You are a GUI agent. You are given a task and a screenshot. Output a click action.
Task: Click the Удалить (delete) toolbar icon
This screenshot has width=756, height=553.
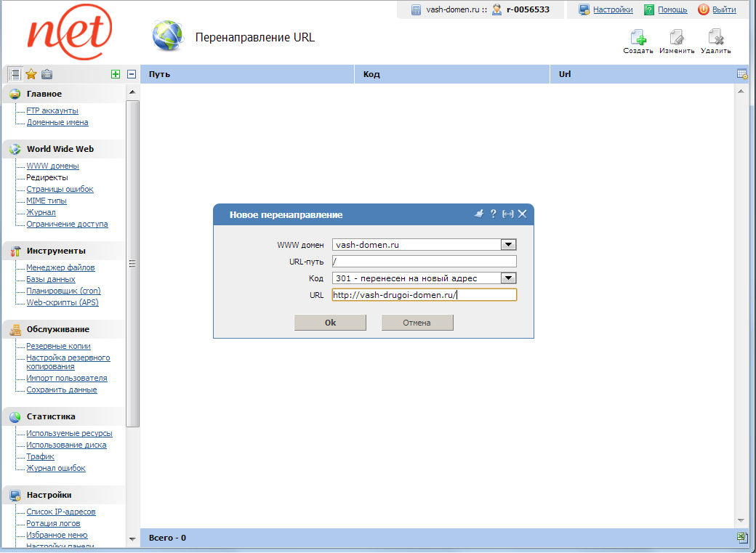[716, 36]
